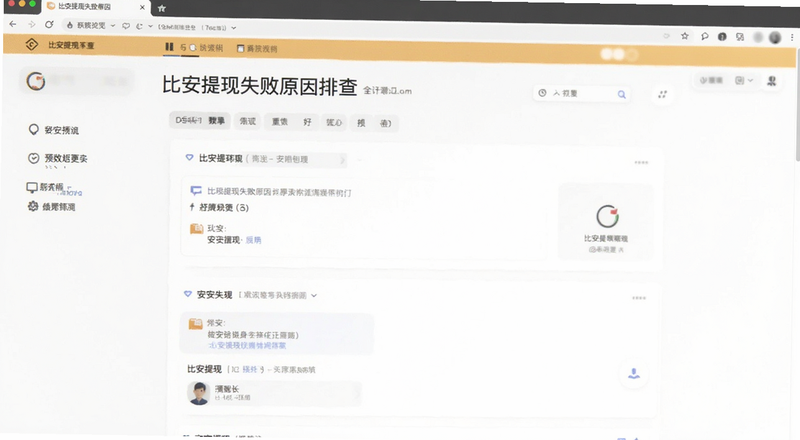Open more options dots on 安安失现 card
The image size is (800, 440).
coord(639,298)
